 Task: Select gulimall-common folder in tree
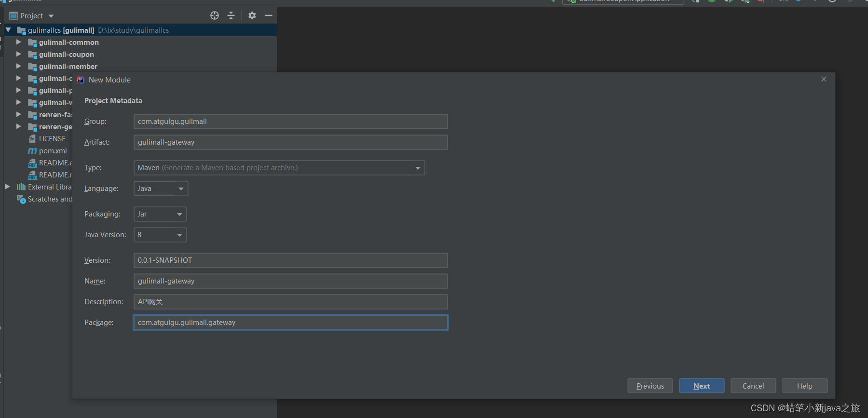69,42
